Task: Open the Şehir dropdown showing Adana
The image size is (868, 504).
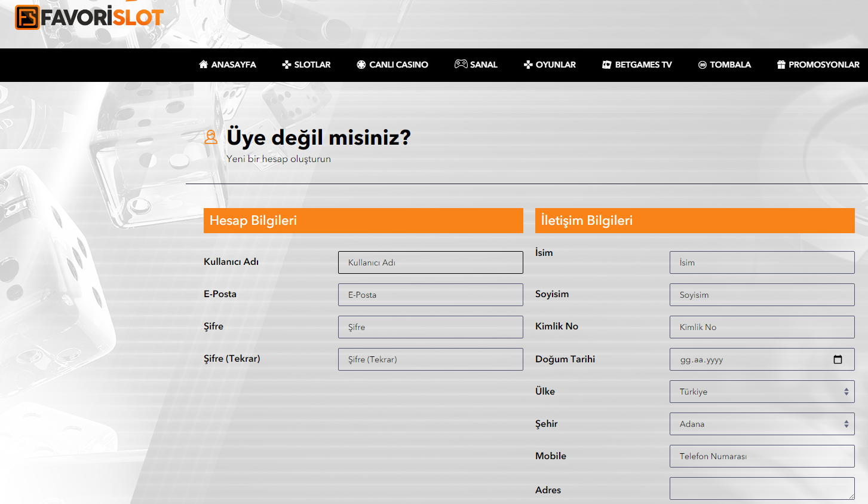Action: 762,423
